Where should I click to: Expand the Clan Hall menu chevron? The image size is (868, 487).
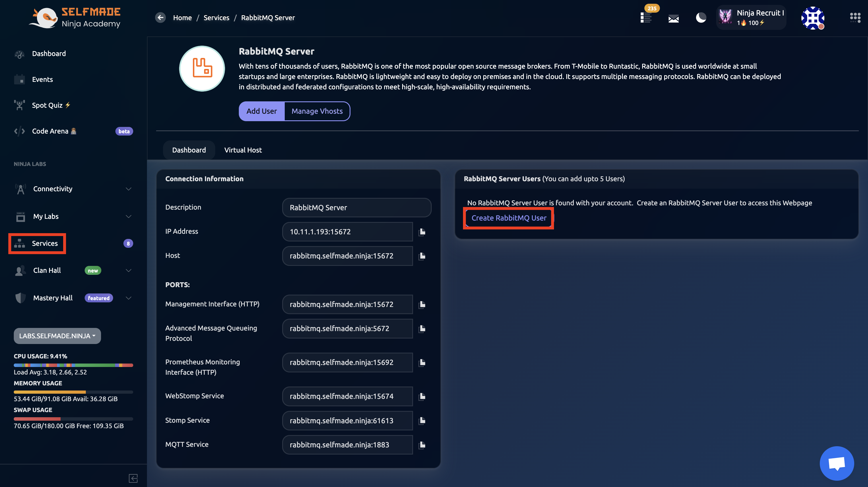pyautogui.click(x=128, y=270)
